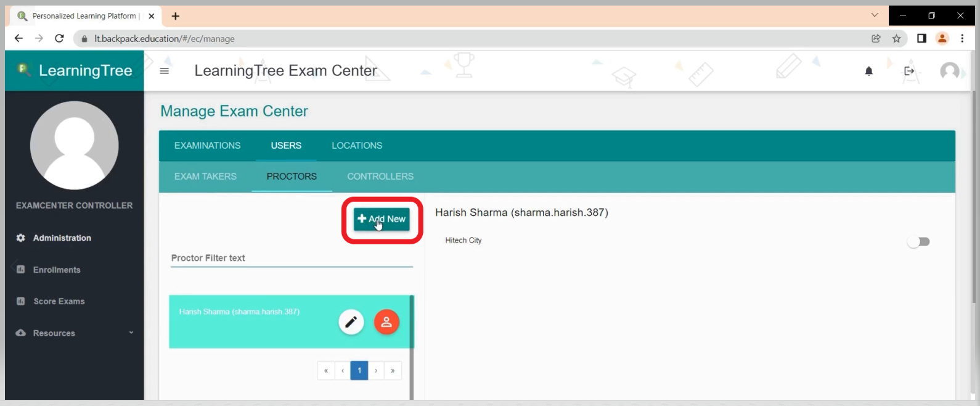This screenshot has height=406, width=980.
Task: Click the orange user icon for Harish Sharma
Action: coord(386,322)
